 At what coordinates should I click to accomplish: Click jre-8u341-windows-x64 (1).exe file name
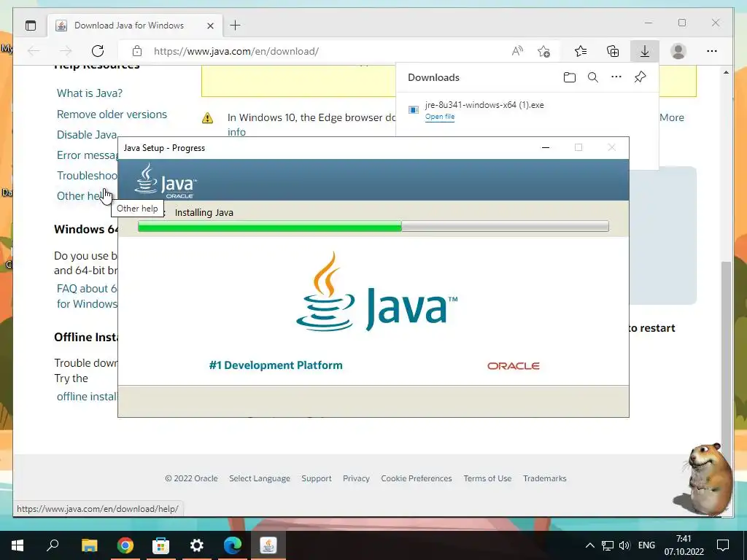(x=484, y=105)
